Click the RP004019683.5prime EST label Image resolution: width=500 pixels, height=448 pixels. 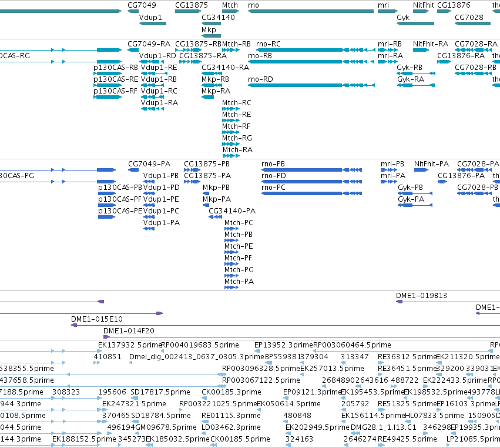point(200,345)
